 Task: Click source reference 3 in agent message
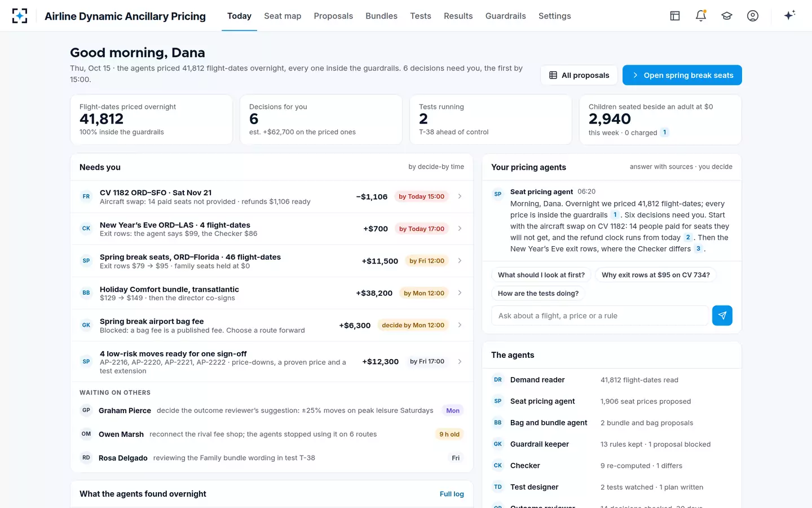coord(698,249)
